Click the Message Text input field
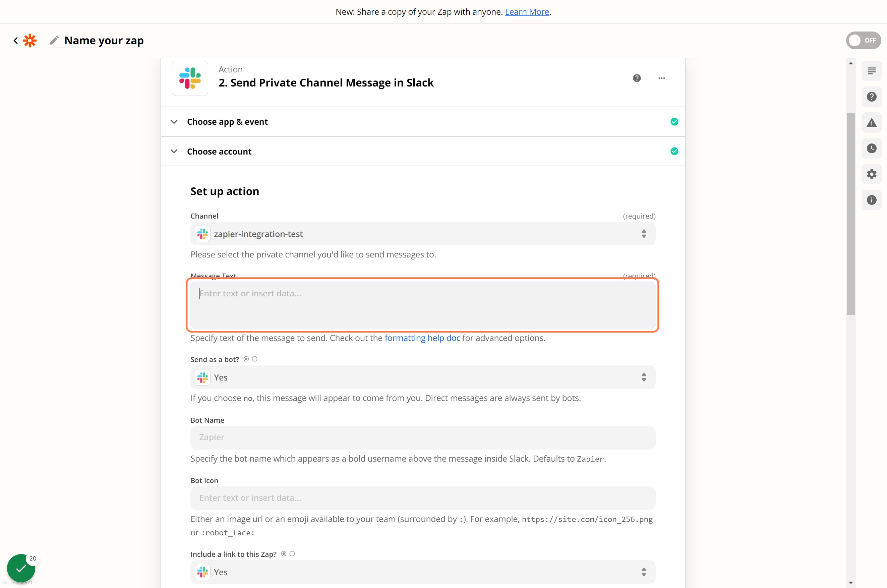This screenshot has height=588, width=887. pos(423,305)
